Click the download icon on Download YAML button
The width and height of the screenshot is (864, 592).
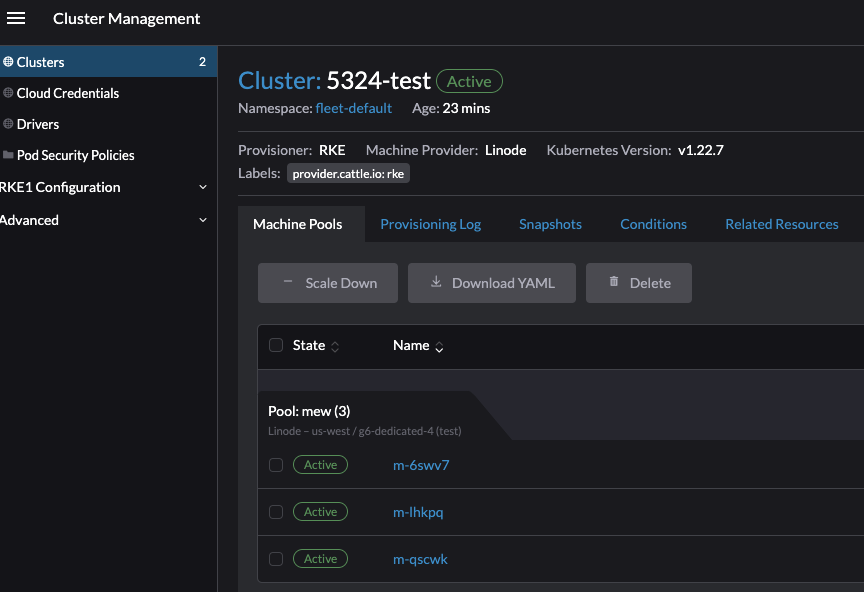(435, 283)
